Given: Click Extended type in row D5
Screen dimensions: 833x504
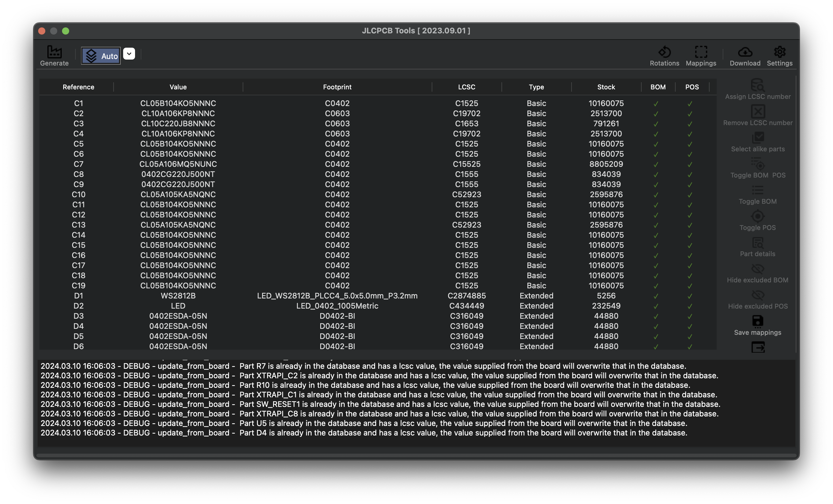Looking at the screenshot, I should pyautogui.click(x=536, y=337).
